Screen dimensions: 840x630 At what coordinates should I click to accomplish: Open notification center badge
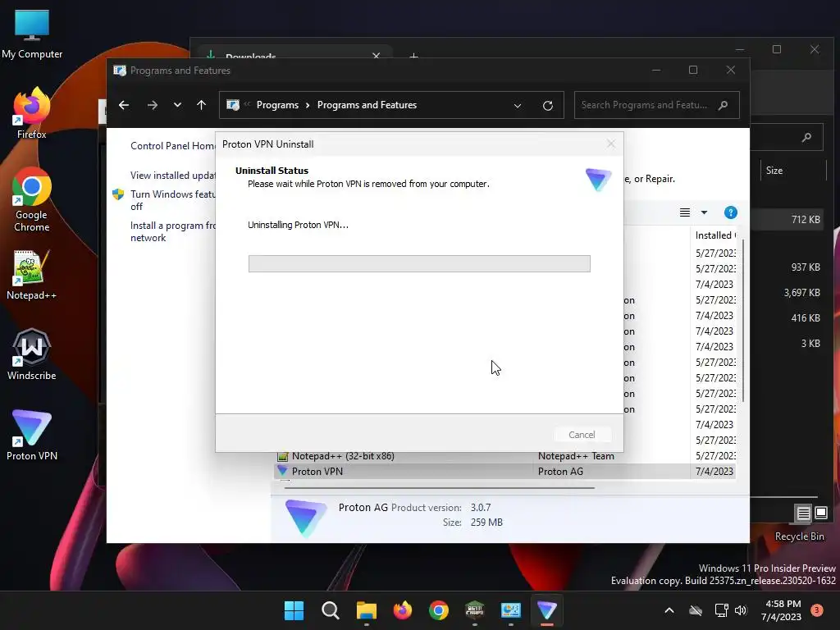click(x=816, y=610)
